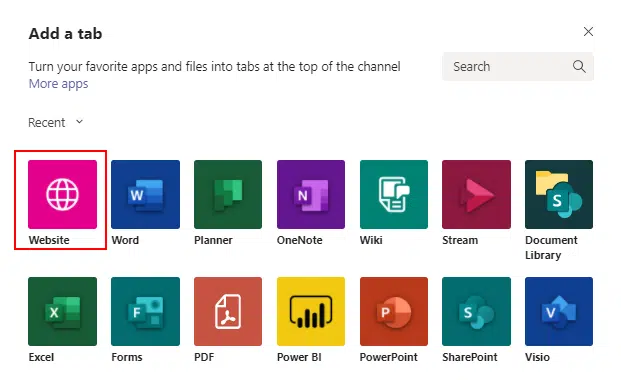Select the Excel app icon
Image resolution: width=621 pixels, height=380 pixels.
coord(62,311)
